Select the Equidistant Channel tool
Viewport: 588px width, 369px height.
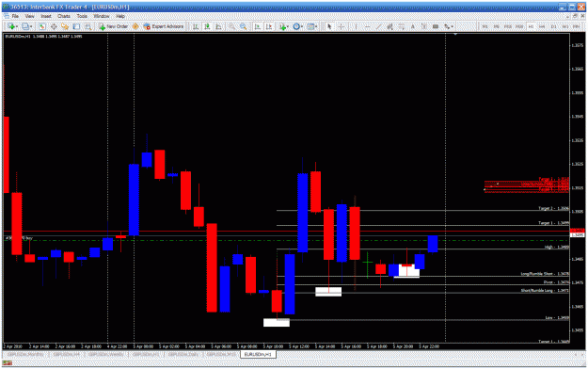(x=390, y=26)
